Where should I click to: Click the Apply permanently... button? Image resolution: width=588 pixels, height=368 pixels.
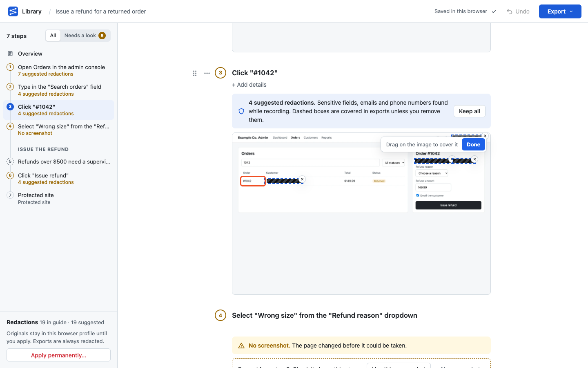58,355
